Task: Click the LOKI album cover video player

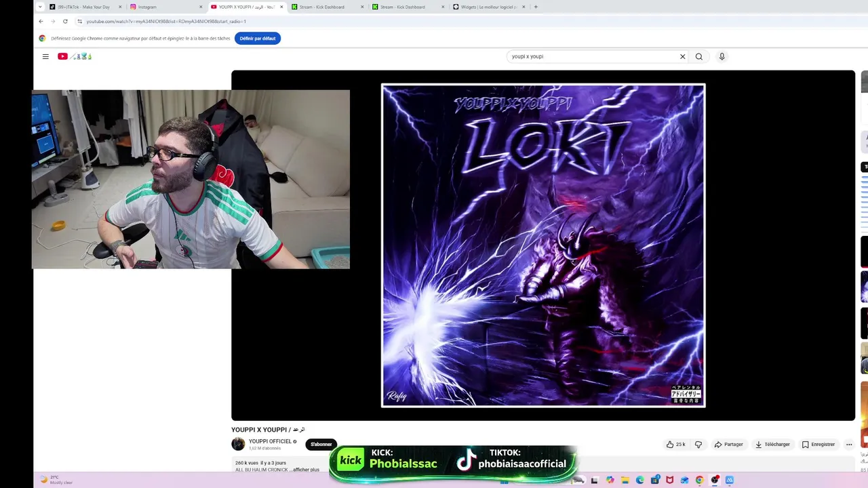Action: click(x=543, y=245)
